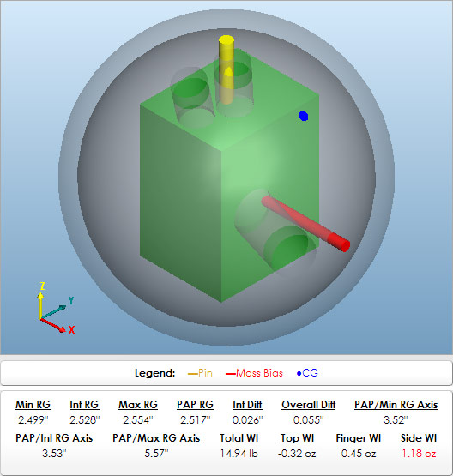Viewport: 453px width, 476px height.
Task: Click the CG legend entry
Action: (307, 373)
